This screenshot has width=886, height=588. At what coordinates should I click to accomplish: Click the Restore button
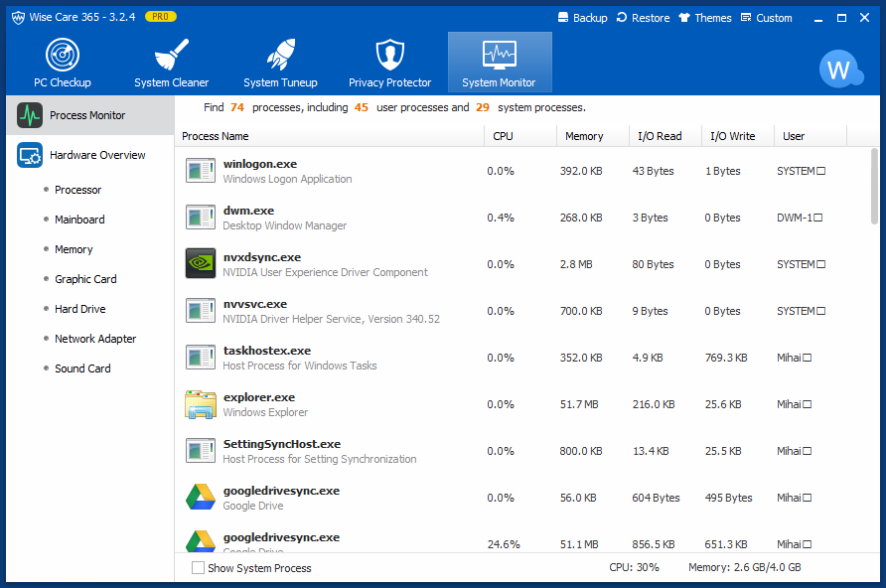tap(643, 18)
